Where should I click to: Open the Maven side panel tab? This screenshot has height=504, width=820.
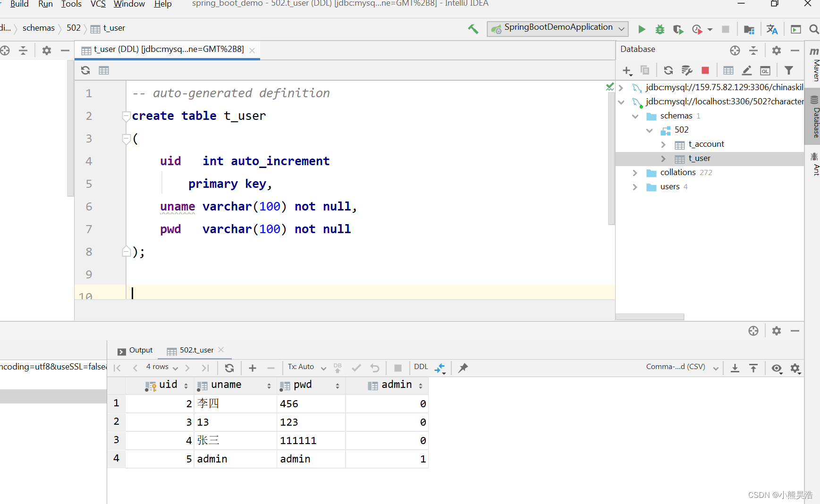(815, 63)
